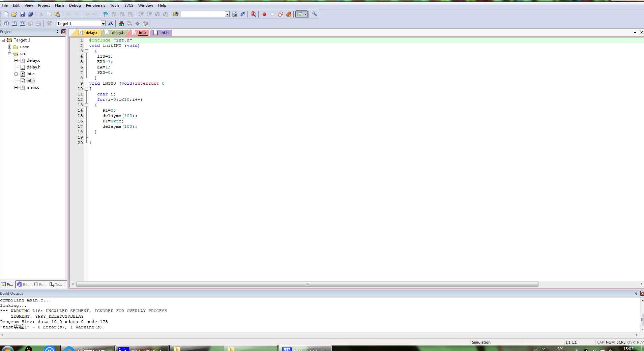Image resolution: width=644 pixels, height=351 pixels.
Task: Click the editor scroll right arrow
Action: tap(641, 284)
